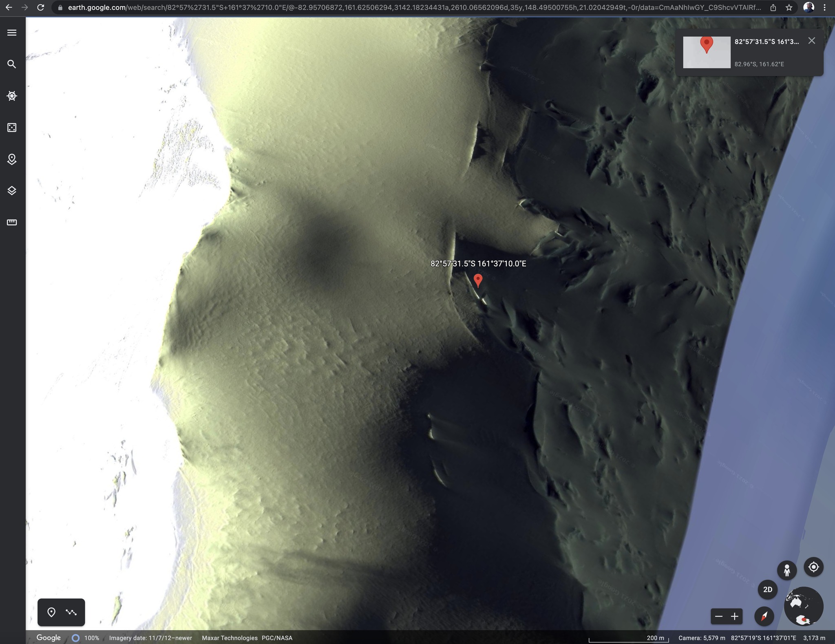This screenshot has height=644, width=835.
Task: Zoom in with the plus button
Action: pyautogui.click(x=735, y=616)
